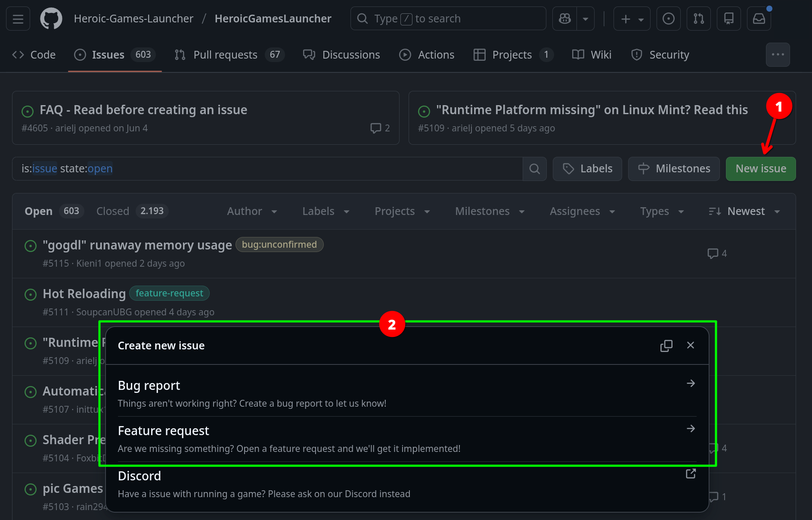Copy the Create new issue dialog link
The width and height of the screenshot is (812, 520).
pyautogui.click(x=666, y=346)
